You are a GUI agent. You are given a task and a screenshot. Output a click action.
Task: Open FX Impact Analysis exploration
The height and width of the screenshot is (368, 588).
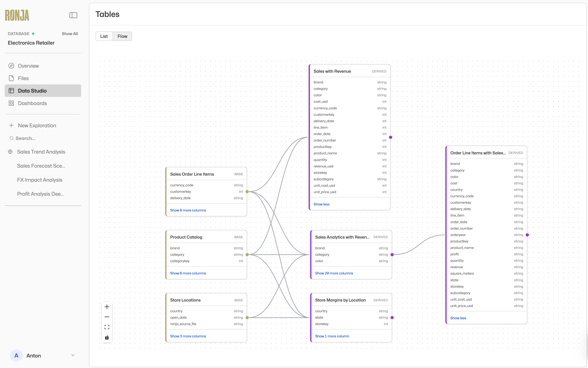pos(39,180)
